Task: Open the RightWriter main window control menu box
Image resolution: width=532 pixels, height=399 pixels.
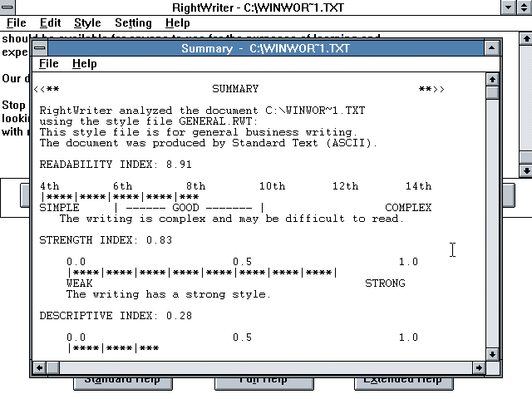Action: (x=7, y=7)
